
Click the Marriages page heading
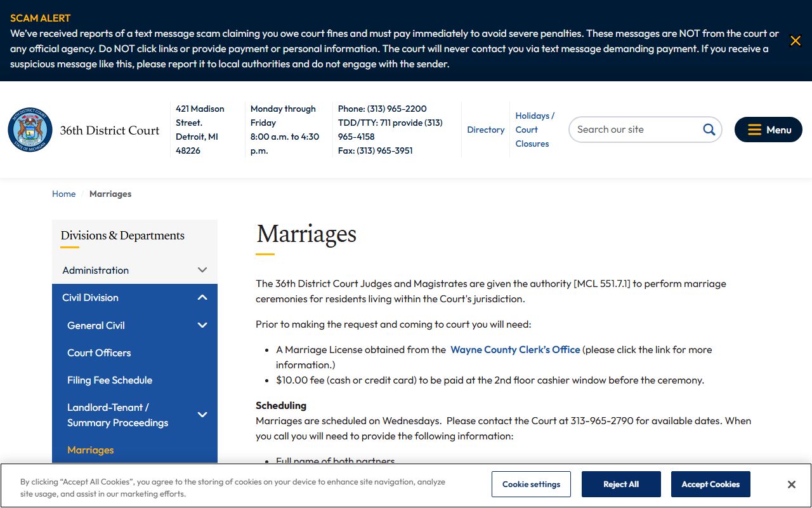pyautogui.click(x=306, y=234)
